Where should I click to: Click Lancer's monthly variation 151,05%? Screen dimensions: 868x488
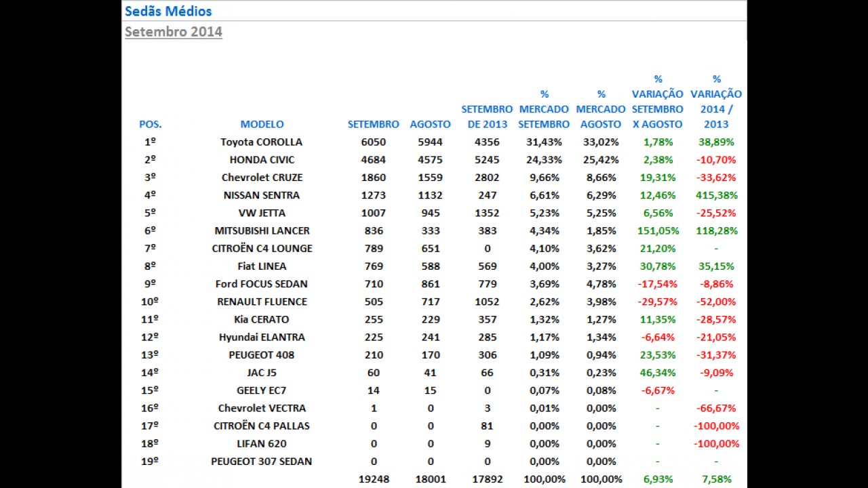658,230
